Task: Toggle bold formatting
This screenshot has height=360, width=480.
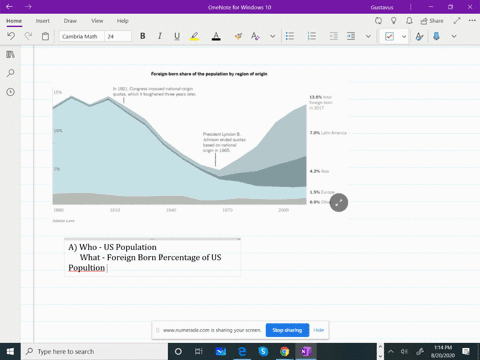Action: click(143, 36)
